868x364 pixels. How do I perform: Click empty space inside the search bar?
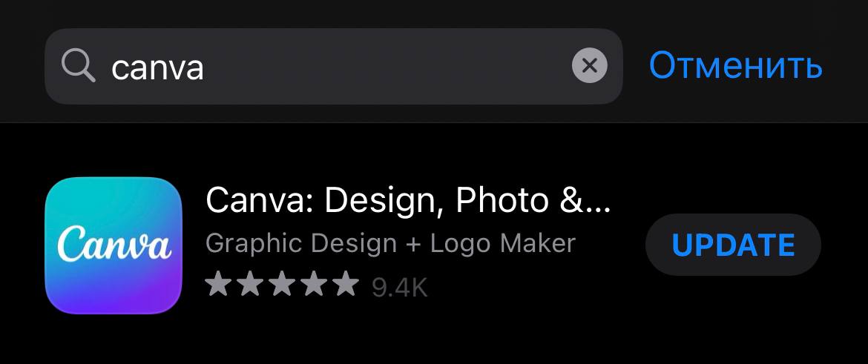387,67
